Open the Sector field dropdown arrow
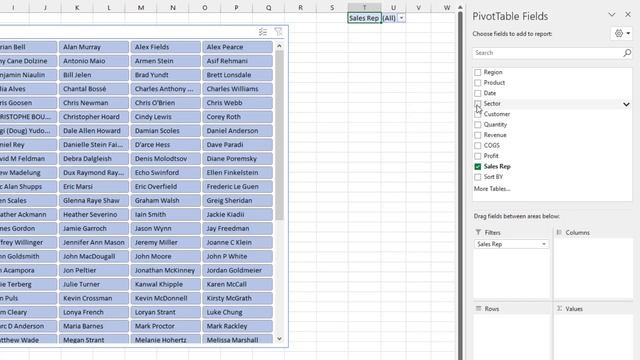Image resolution: width=640 pixels, height=360 pixels. coord(626,104)
